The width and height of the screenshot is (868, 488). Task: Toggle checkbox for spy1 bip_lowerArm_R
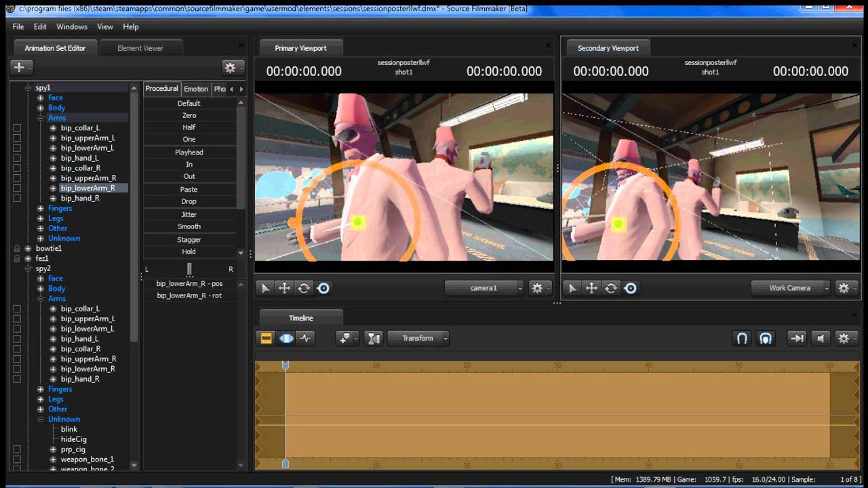tap(17, 188)
